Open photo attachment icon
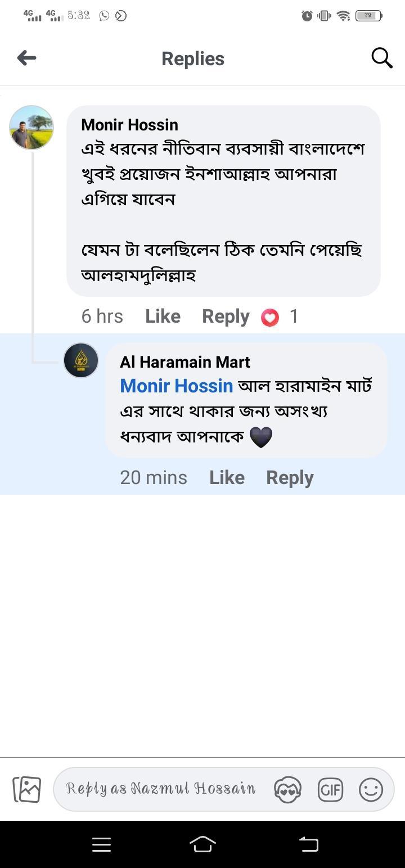 (27, 789)
